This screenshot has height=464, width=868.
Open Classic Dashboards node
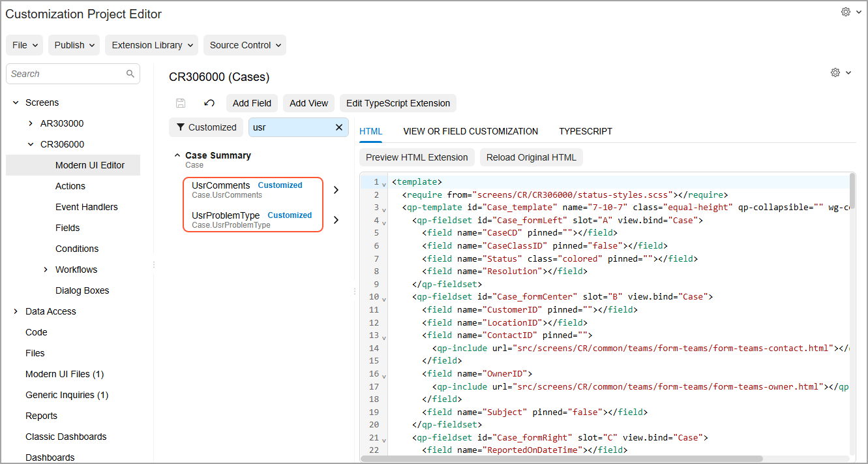[66, 437]
